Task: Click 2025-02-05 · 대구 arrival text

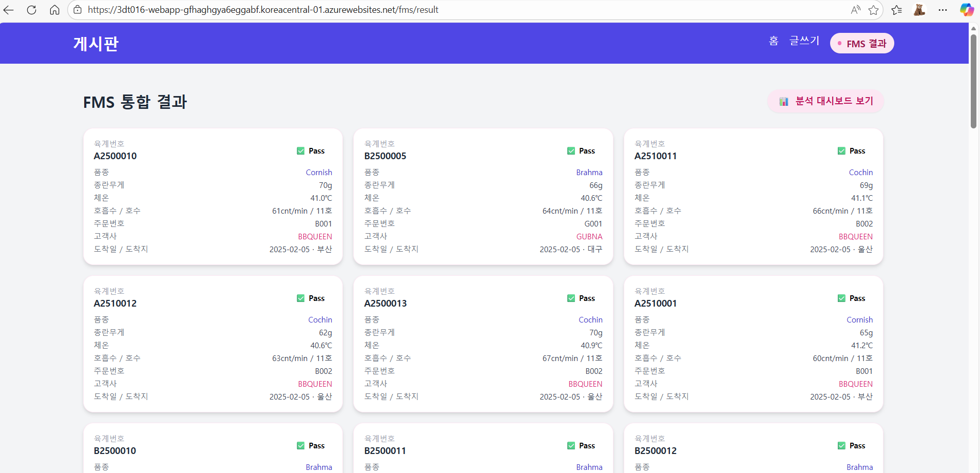Action: click(x=571, y=250)
